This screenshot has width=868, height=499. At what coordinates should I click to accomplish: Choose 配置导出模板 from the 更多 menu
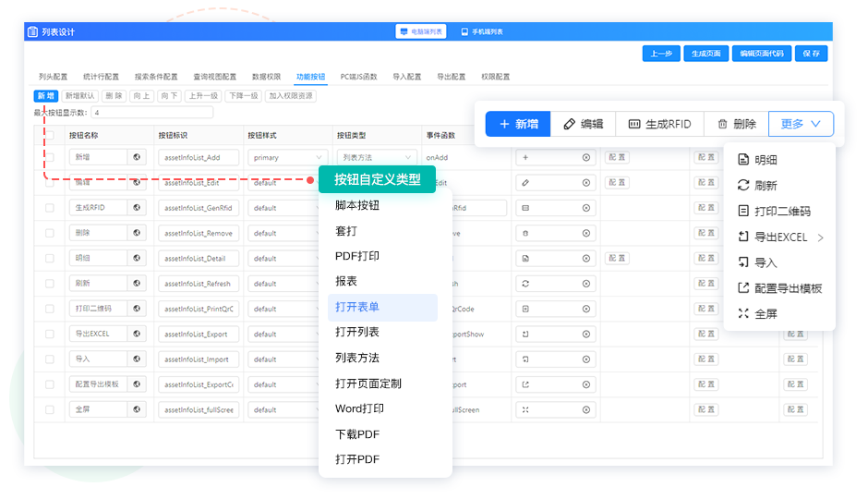point(780,288)
